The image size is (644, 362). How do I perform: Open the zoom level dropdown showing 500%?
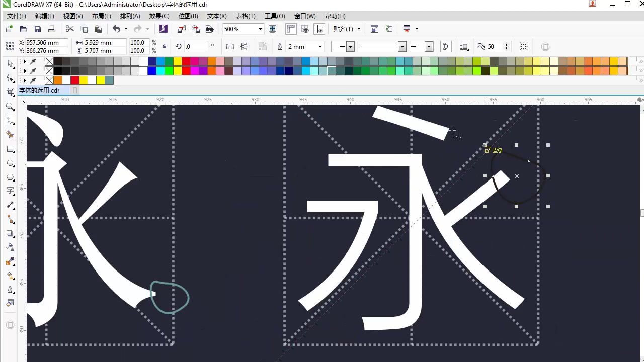click(x=260, y=29)
